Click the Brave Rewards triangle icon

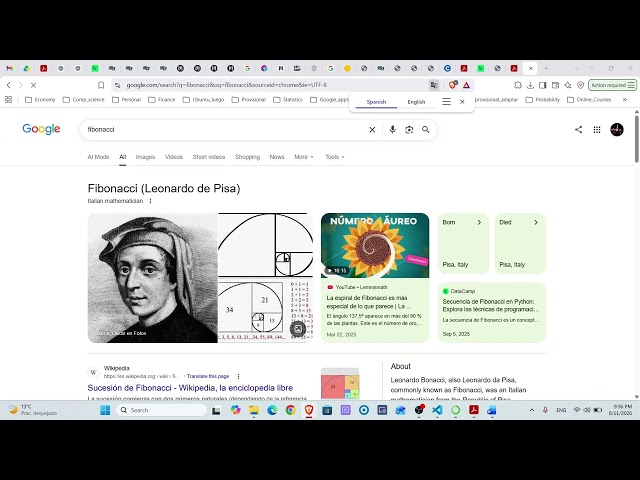pos(466,85)
